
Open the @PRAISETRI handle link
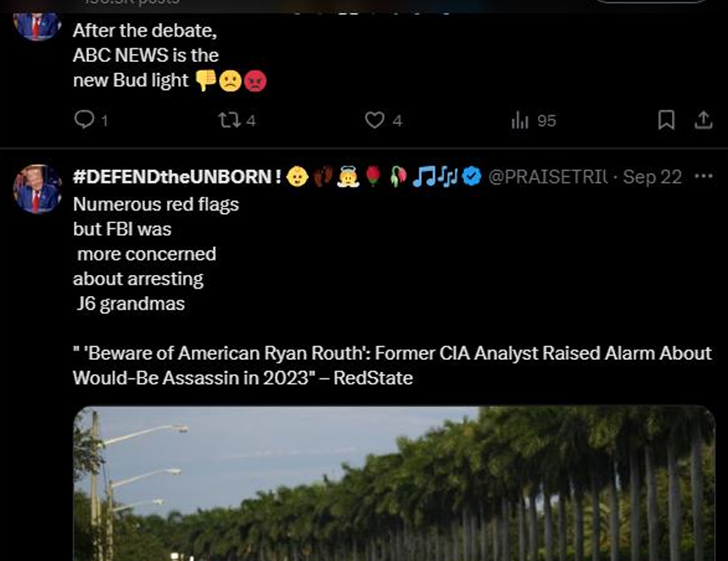[548, 177]
